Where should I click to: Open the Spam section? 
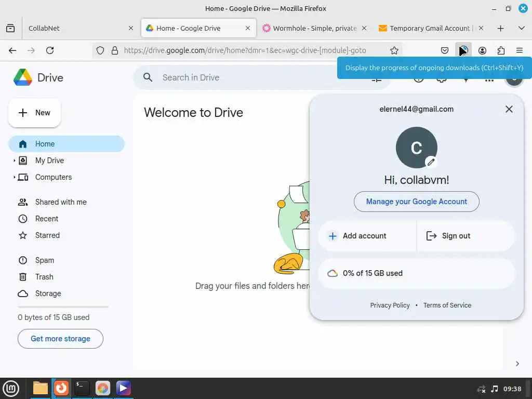(x=45, y=260)
